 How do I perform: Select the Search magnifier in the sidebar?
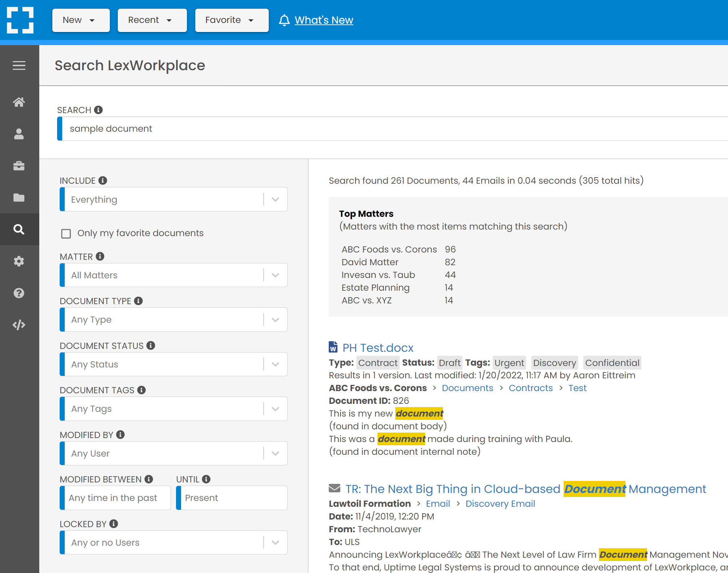pyautogui.click(x=19, y=229)
